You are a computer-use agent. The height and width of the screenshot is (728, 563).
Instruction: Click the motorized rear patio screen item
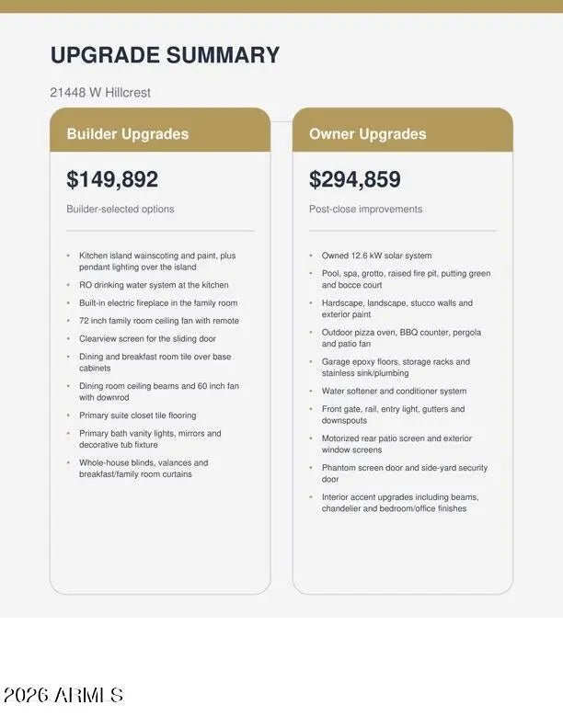pos(396,444)
